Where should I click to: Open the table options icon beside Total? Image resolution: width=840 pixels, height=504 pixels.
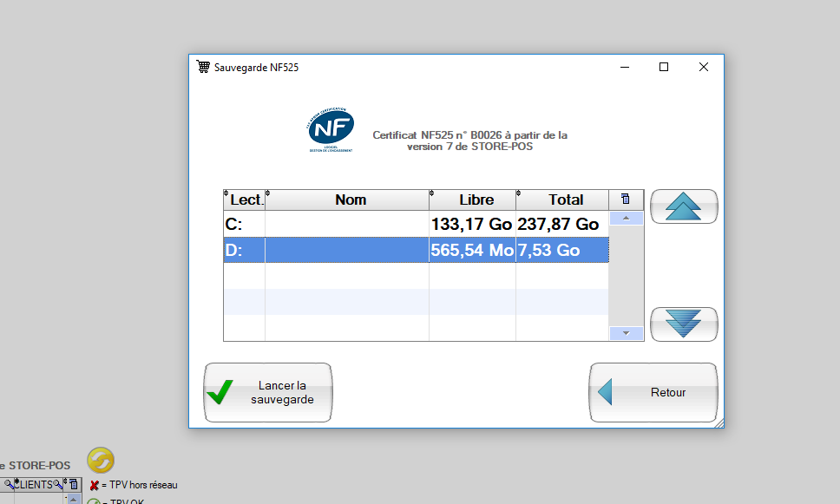(626, 200)
